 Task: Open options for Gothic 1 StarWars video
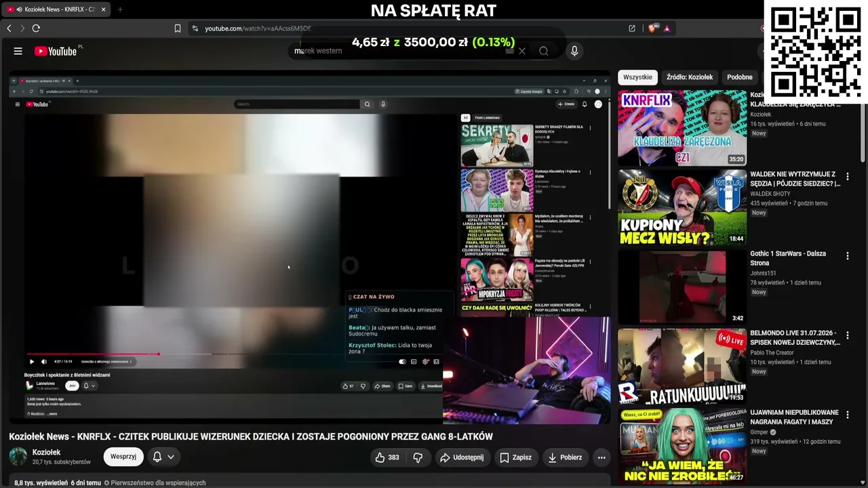point(848,256)
